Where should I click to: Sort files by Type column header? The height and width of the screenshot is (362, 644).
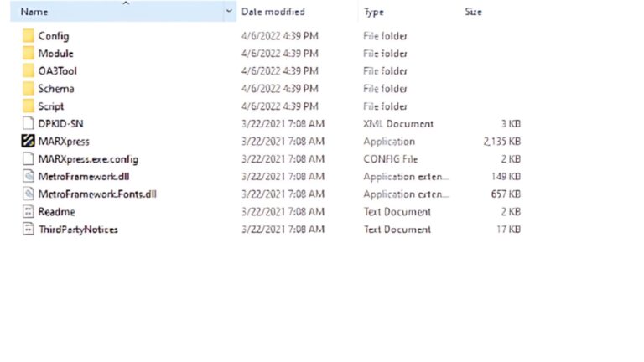coord(374,13)
